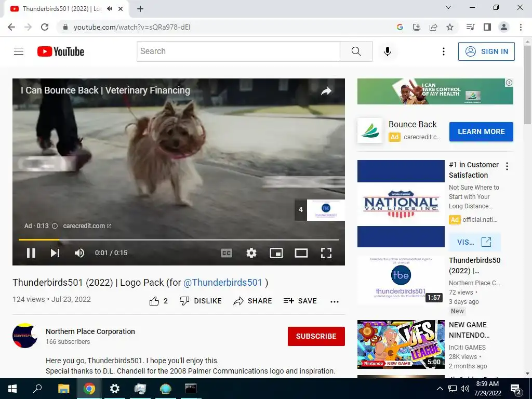Open more actions ellipsis under video

point(335,302)
